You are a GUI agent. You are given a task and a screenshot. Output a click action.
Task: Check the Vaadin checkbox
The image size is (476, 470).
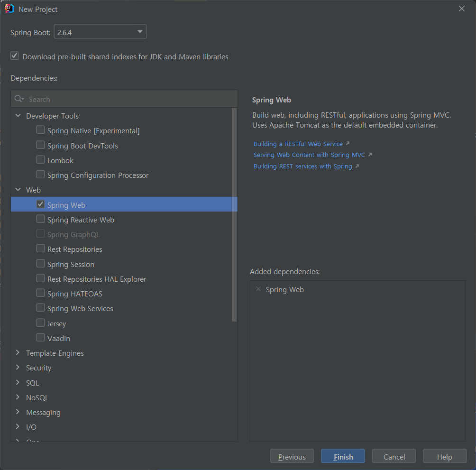(40, 337)
